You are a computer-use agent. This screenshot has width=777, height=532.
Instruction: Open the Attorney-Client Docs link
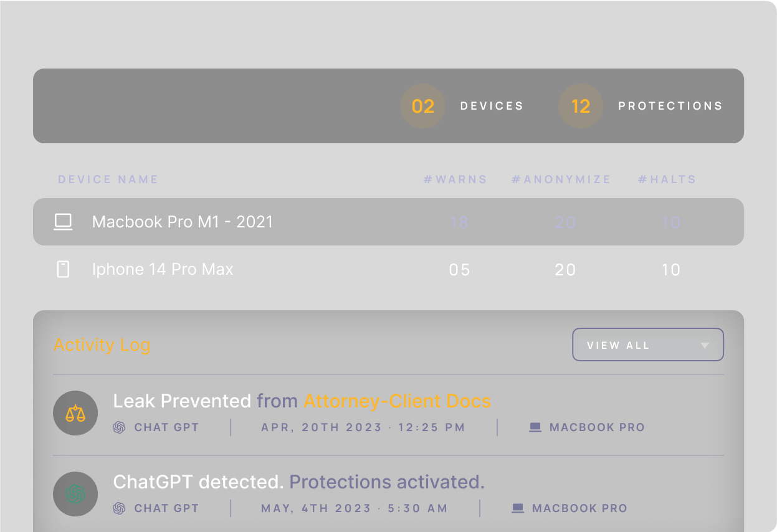pyautogui.click(x=397, y=401)
